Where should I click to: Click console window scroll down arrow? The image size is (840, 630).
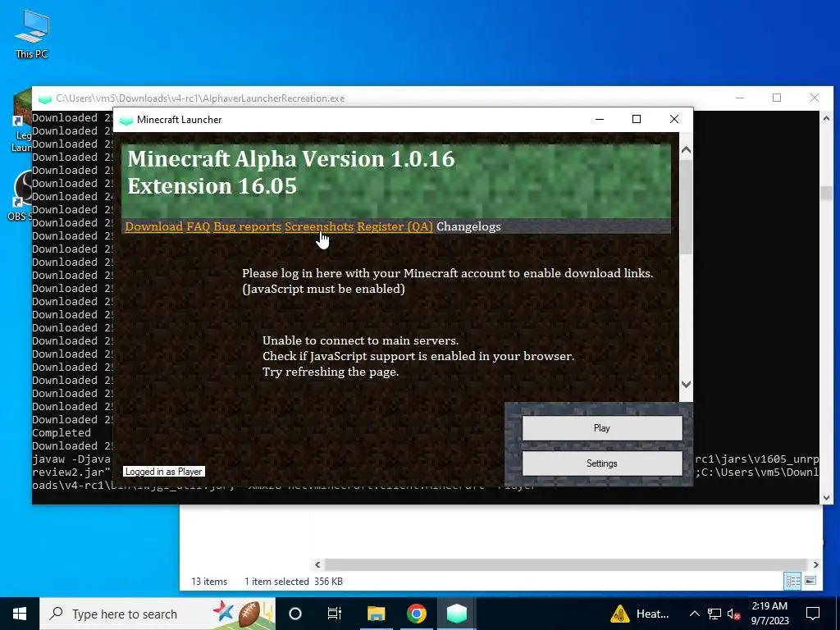tap(826, 497)
